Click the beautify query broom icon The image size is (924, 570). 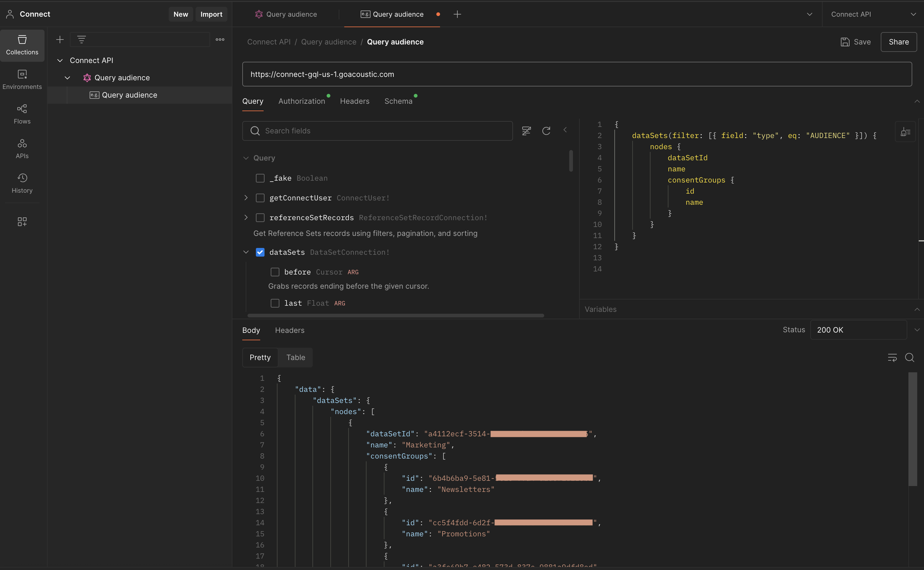click(905, 132)
